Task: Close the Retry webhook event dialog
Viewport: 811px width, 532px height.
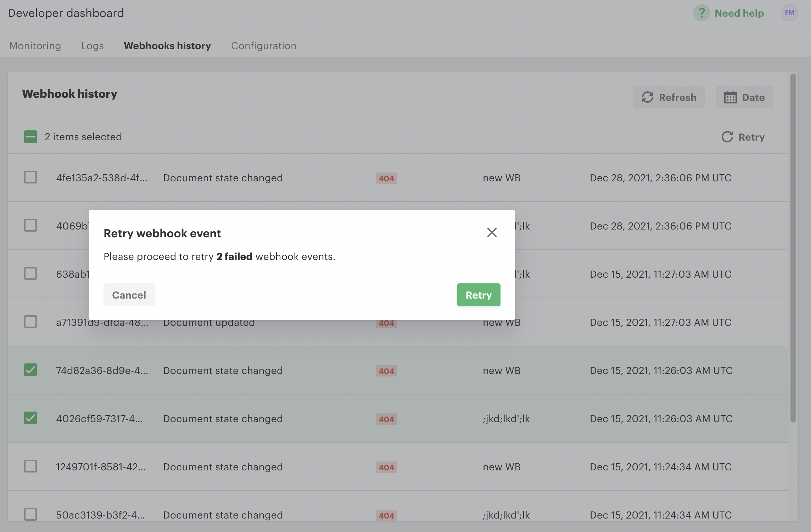Action: [x=492, y=233]
